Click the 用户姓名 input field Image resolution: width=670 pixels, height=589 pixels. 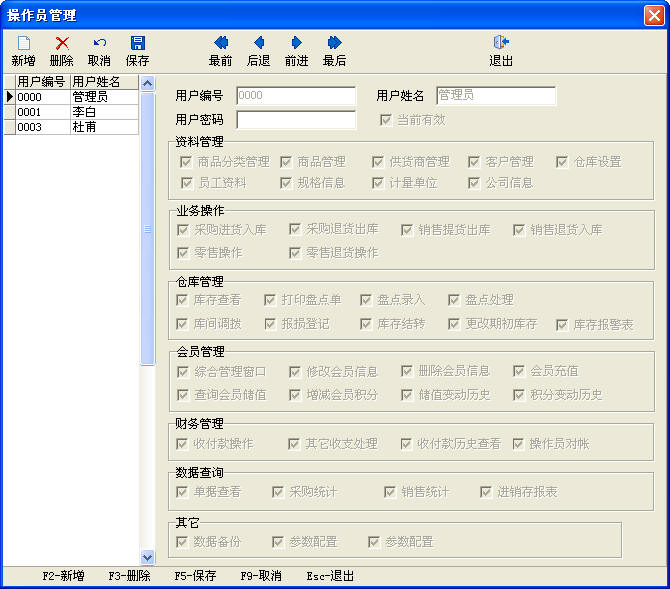pos(496,95)
